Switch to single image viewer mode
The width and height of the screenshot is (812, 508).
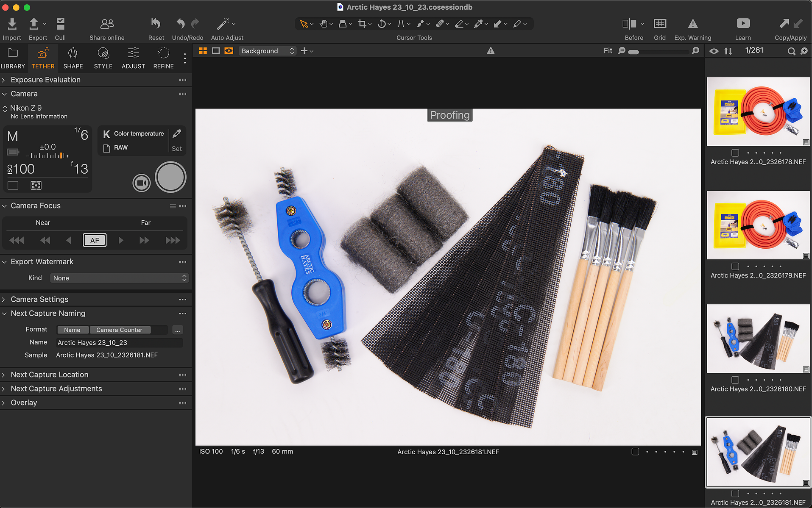point(216,51)
